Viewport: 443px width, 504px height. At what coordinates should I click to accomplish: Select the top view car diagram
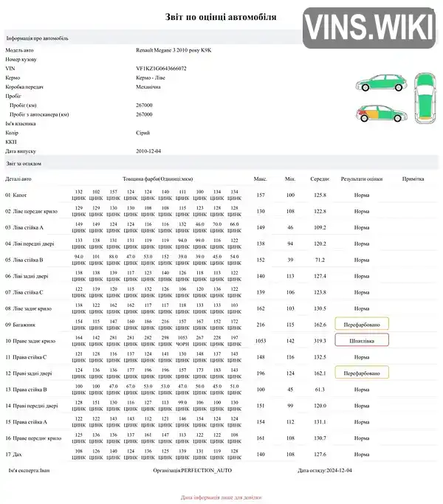(425, 98)
